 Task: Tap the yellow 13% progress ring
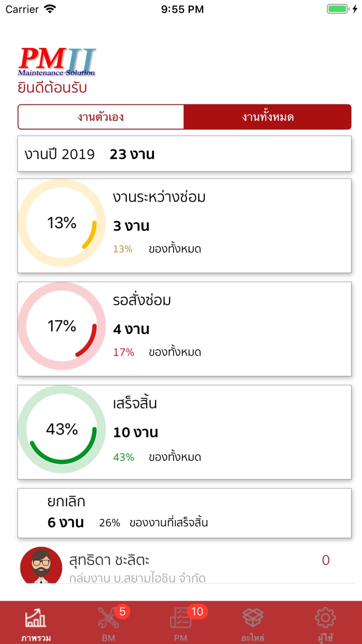click(x=62, y=223)
